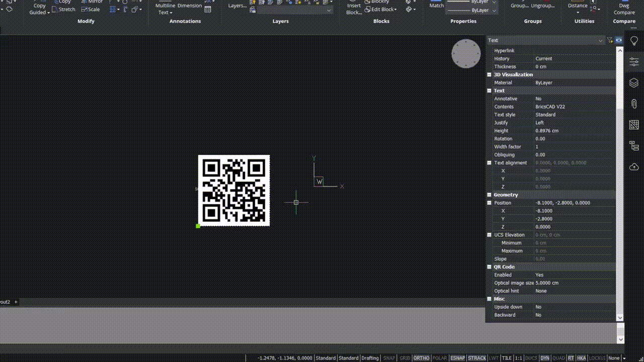Edit the Height value 0.8976 cm
The image size is (644, 362).
[575, 131]
